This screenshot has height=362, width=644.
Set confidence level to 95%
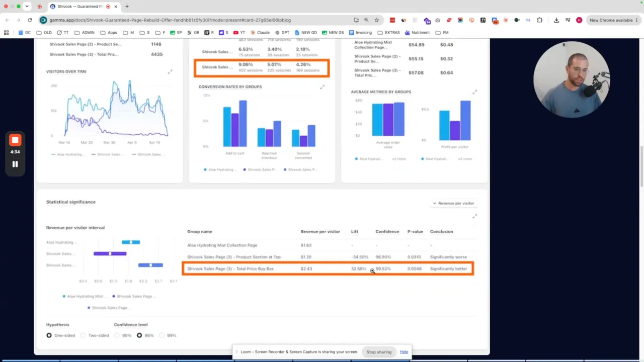tap(145, 335)
